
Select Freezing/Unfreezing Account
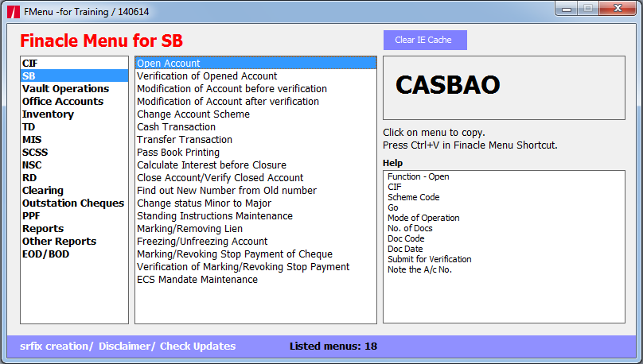point(256,241)
